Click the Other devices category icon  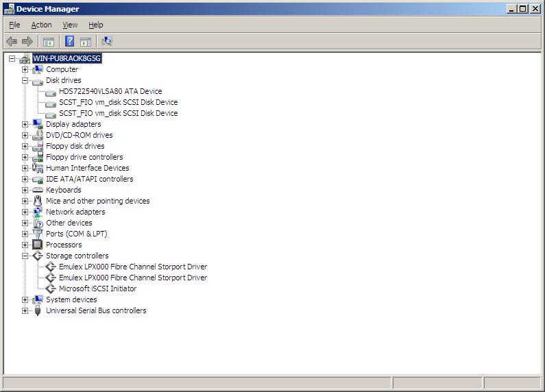coord(38,223)
